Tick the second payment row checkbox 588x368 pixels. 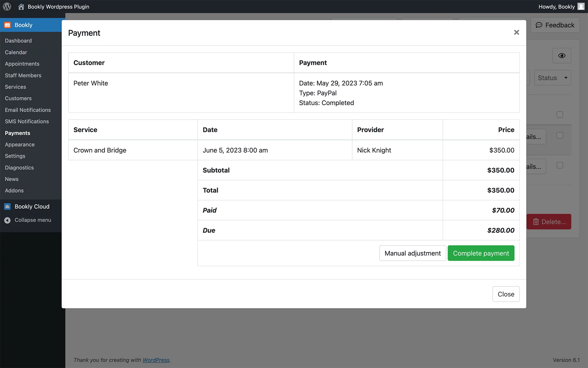pyautogui.click(x=560, y=165)
